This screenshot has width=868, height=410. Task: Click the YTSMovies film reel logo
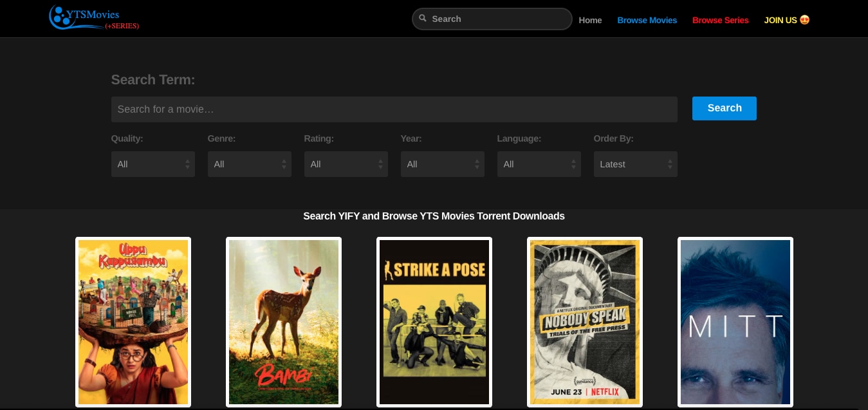pos(94,18)
